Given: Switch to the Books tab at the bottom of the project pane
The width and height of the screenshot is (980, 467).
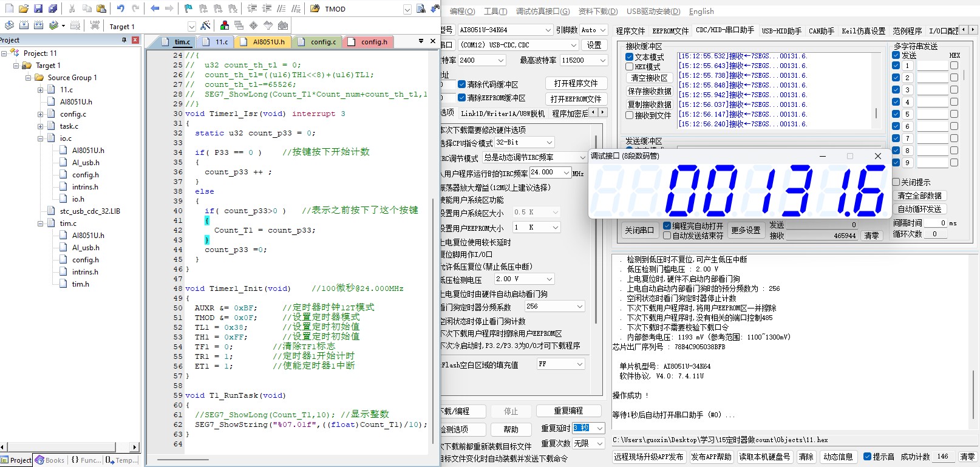Looking at the screenshot, I should 50,460.
